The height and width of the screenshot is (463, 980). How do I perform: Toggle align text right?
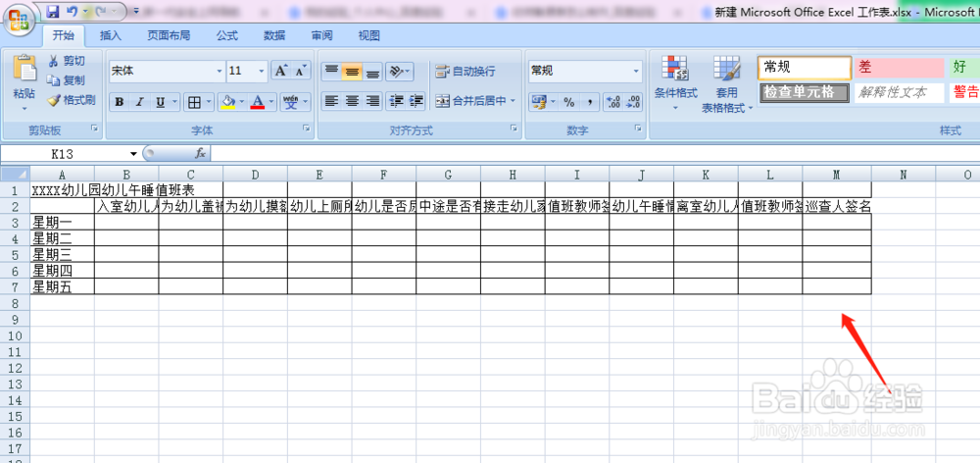[372, 101]
